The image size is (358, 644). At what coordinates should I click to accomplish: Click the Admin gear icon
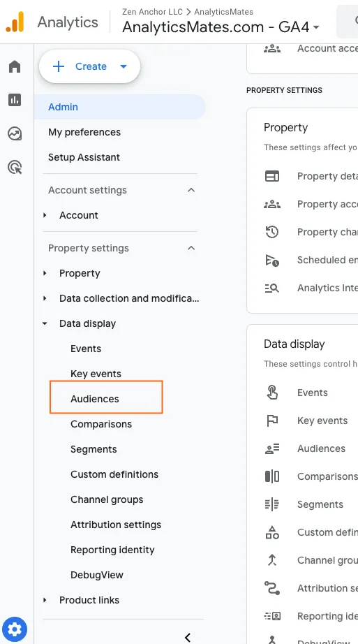[x=15, y=629]
